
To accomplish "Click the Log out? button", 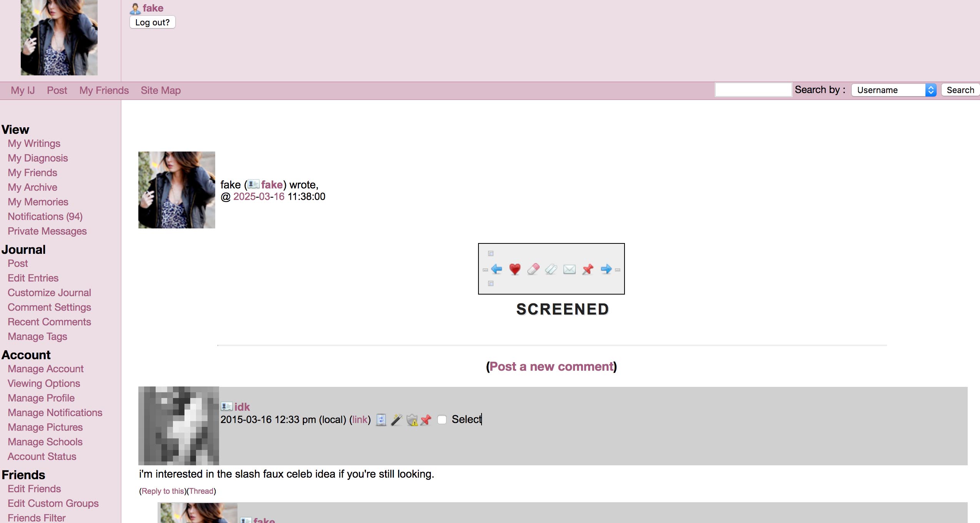I will coord(152,22).
